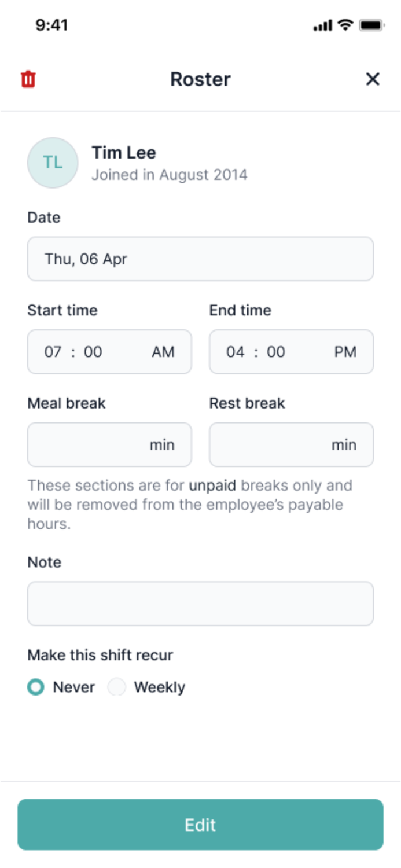Click Tim Lee's avatar with TL initials

click(x=53, y=163)
